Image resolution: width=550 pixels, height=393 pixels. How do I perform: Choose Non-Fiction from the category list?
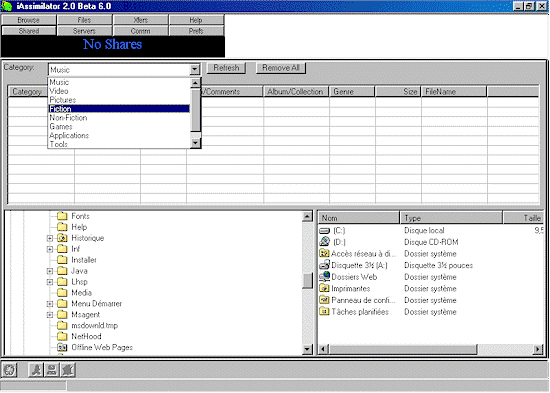119,118
